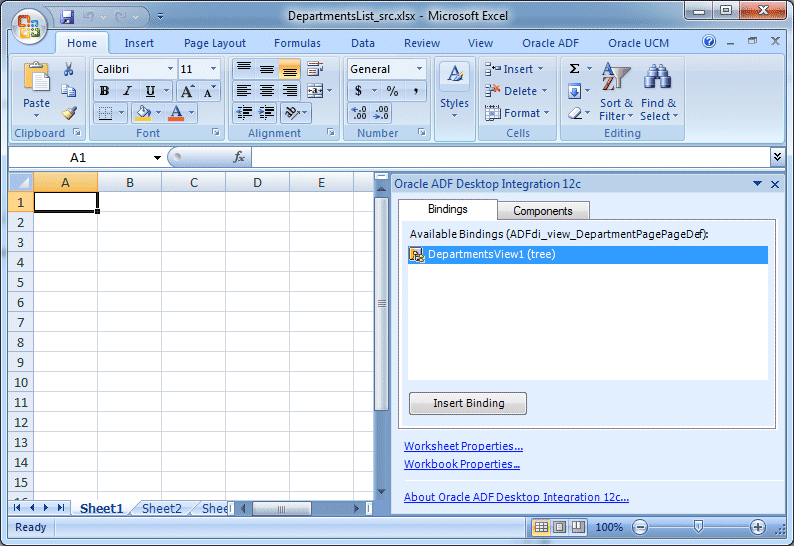This screenshot has width=794, height=546.
Task: Set bottom vertical alignment
Action: 289,69
